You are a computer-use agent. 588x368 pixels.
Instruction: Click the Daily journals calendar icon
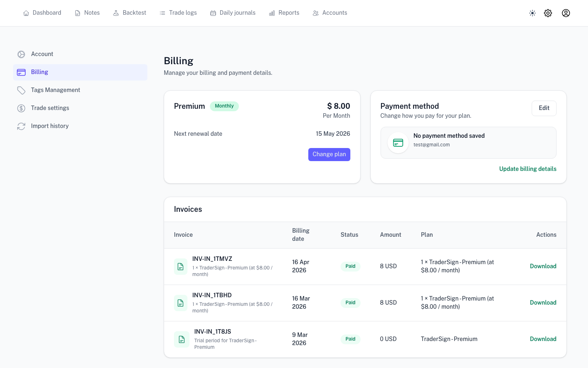point(213,13)
